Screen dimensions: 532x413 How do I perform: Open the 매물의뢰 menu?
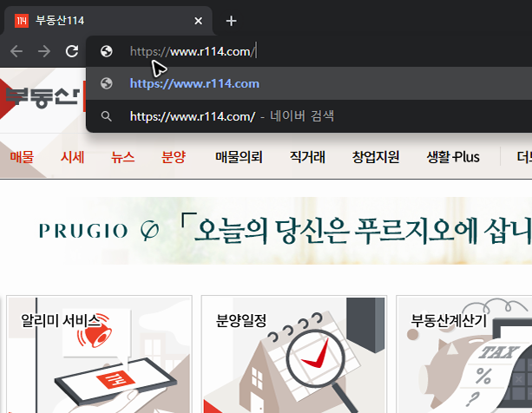pos(239,157)
